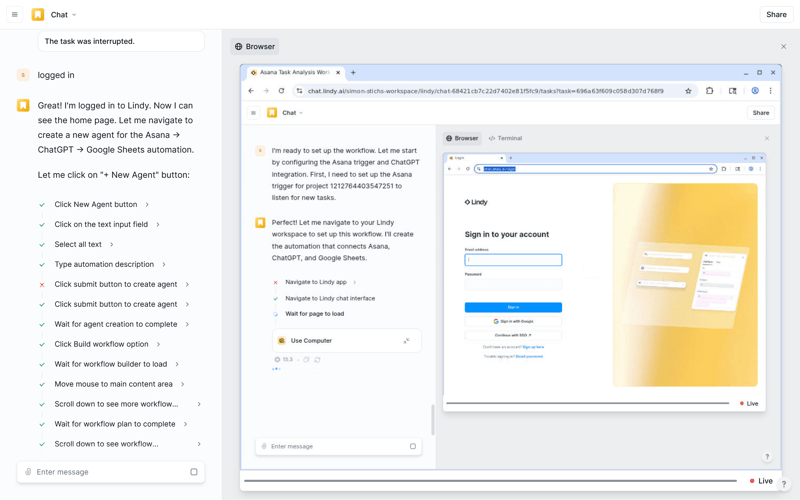Image resolution: width=800 pixels, height=500 pixels.
Task: Open the hamburger menu in the top-left corner
Action: tap(14, 15)
